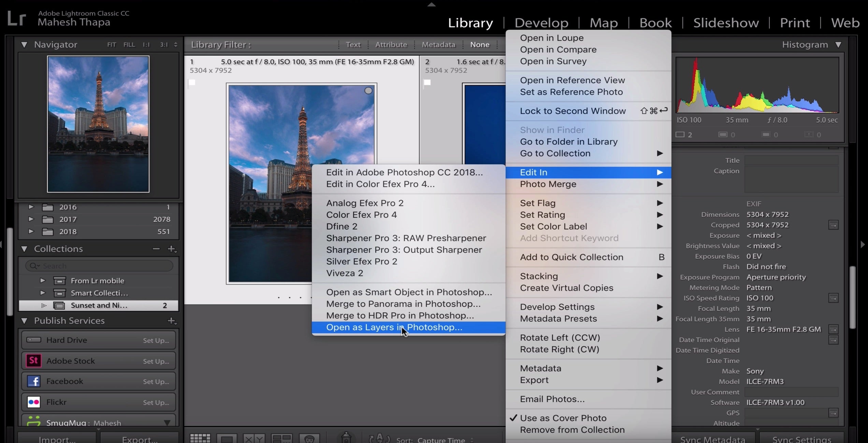Switch to Survey view icon in toolbar
This screenshot has height=443, width=868.
pyautogui.click(x=281, y=439)
